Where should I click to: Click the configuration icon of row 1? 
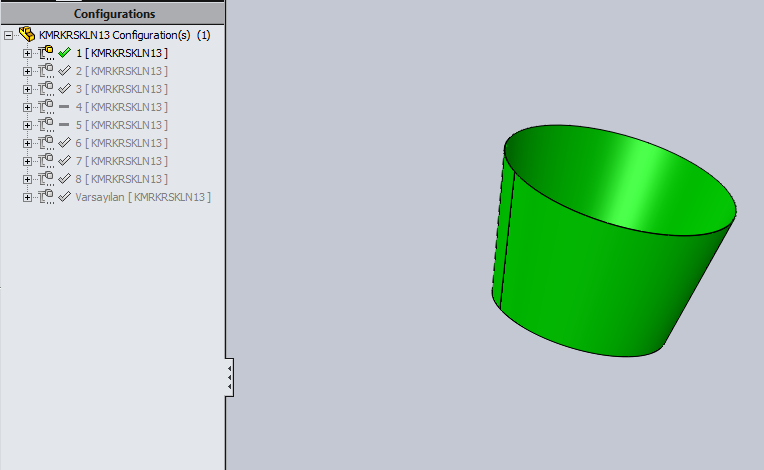tap(46, 53)
